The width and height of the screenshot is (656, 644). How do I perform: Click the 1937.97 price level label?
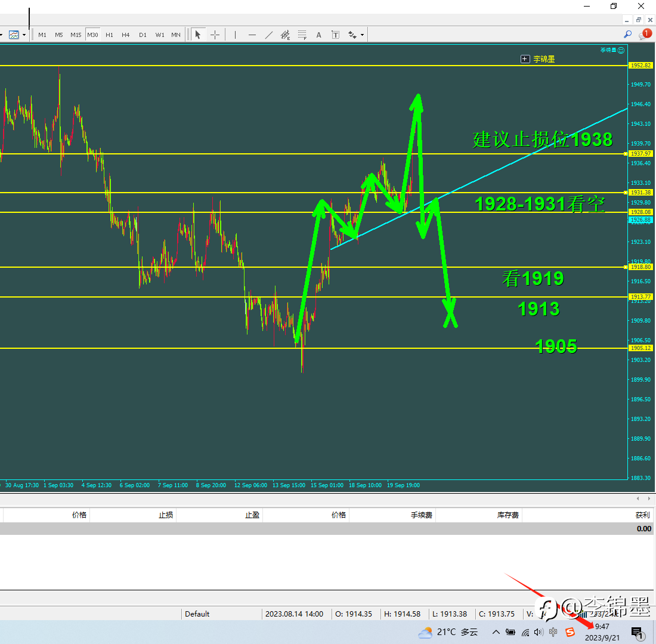point(640,154)
